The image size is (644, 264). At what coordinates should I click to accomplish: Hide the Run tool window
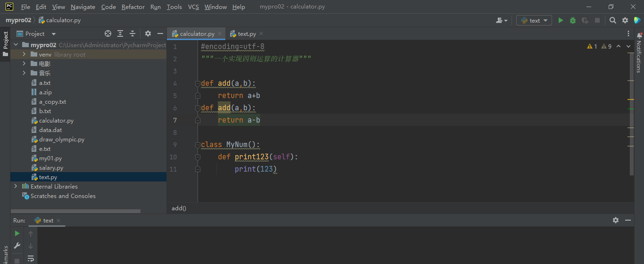pyautogui.click(x=627, y=220)
